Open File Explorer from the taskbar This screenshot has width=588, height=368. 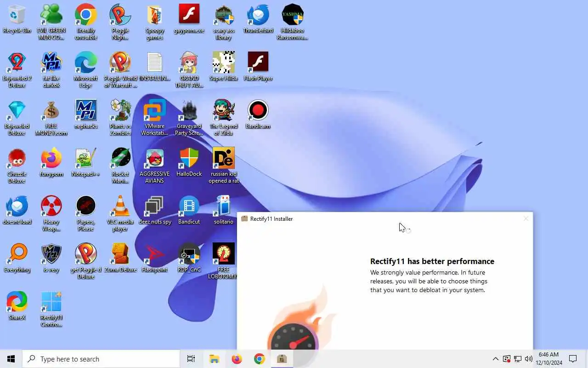pos(214,359)
